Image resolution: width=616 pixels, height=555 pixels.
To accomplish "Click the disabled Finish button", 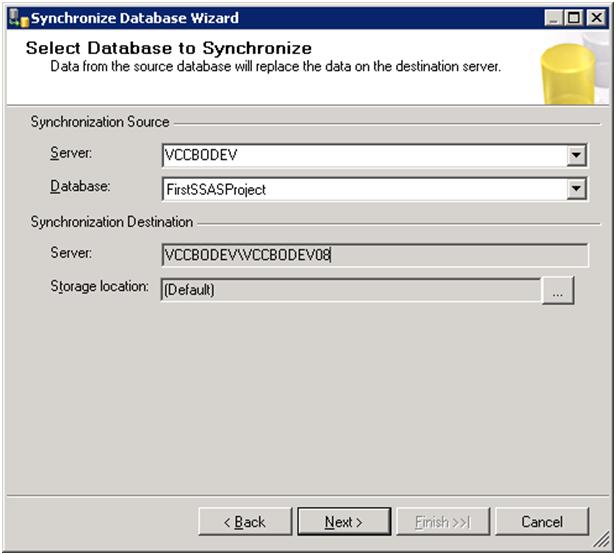I will coord(443,522).
